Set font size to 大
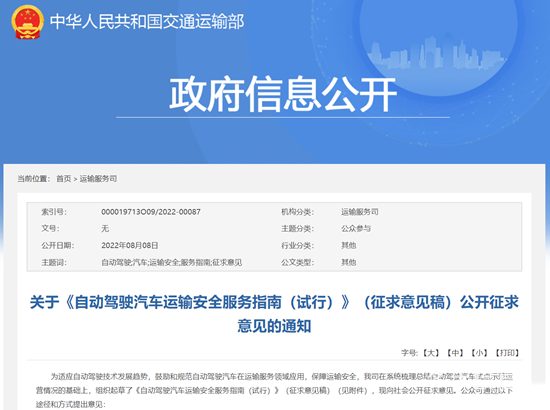Viewport: 550px width, 410px height. [431, 353]
